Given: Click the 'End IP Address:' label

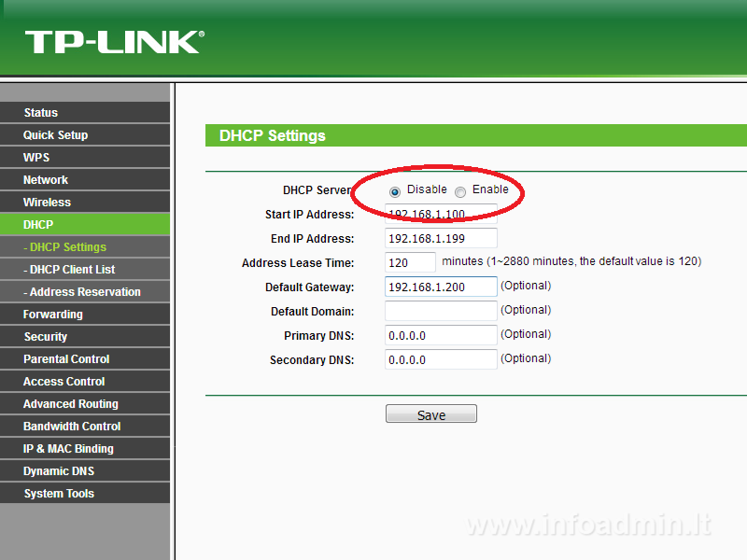Looking at the screenshot, I should click(313, 239).
